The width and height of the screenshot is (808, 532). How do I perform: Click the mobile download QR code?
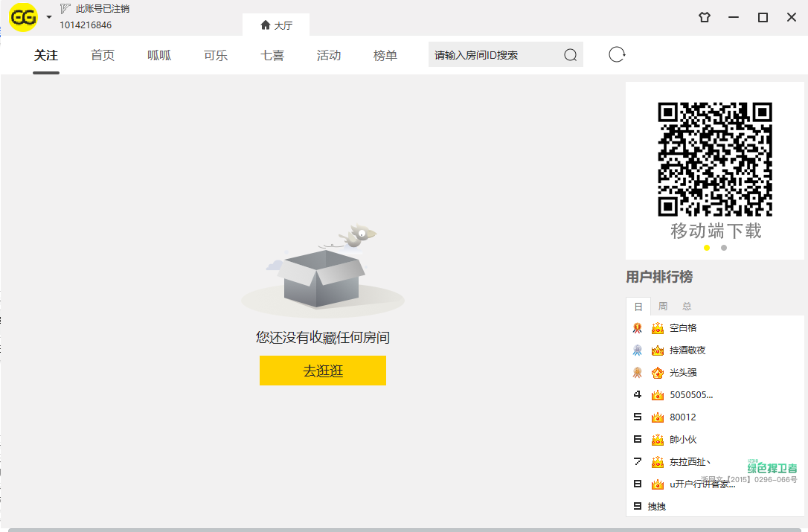[x=715, y=159]
